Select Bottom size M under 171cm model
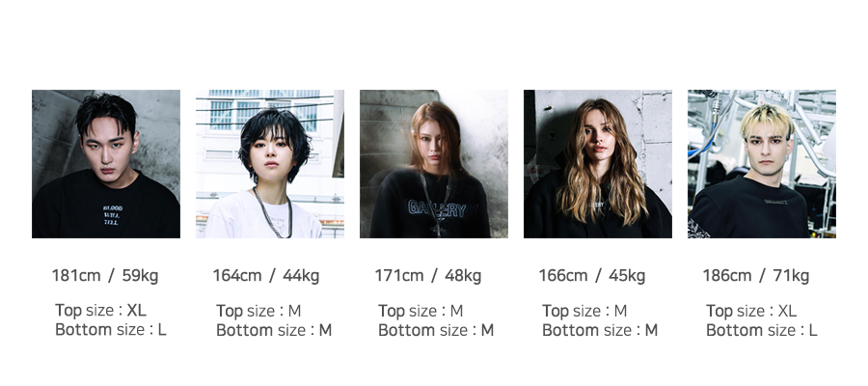 [x=436, y=330]
